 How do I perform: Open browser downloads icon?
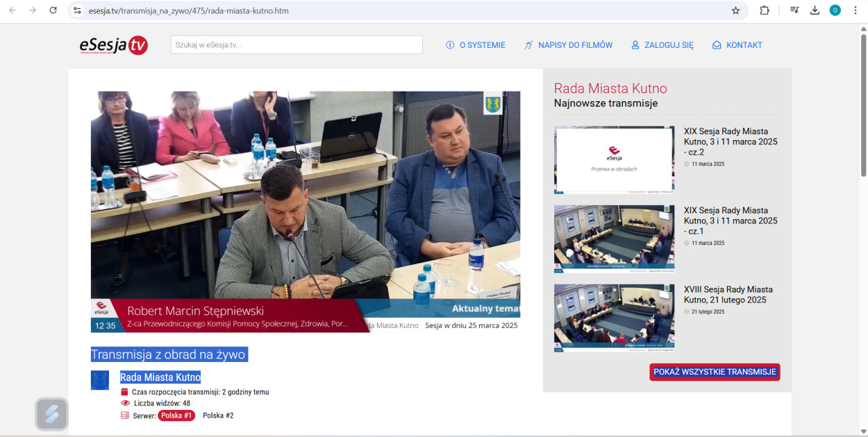coord(815,10)
